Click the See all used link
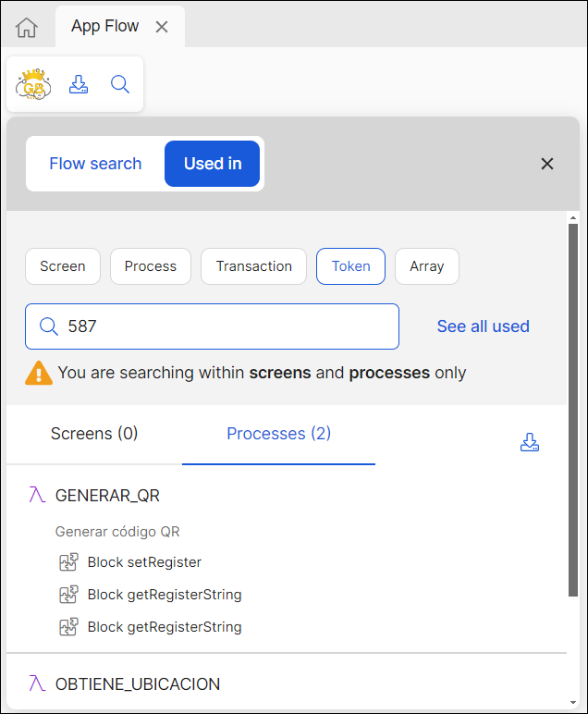588x714 pixels. point(484,326)
